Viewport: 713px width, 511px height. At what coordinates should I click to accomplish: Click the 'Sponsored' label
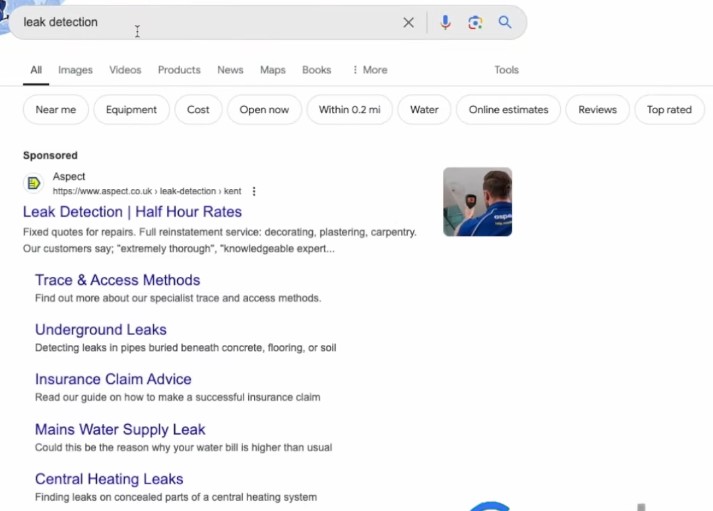(x=50, y=155)
